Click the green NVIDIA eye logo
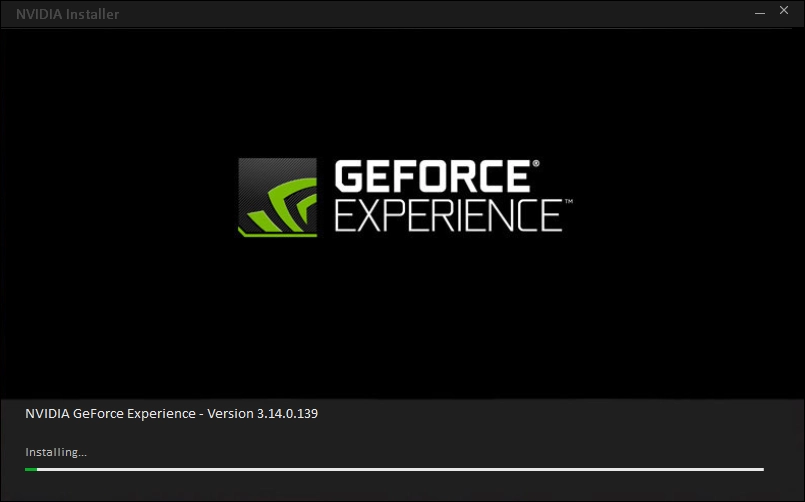The image size is (805, 502). point(277,197)
